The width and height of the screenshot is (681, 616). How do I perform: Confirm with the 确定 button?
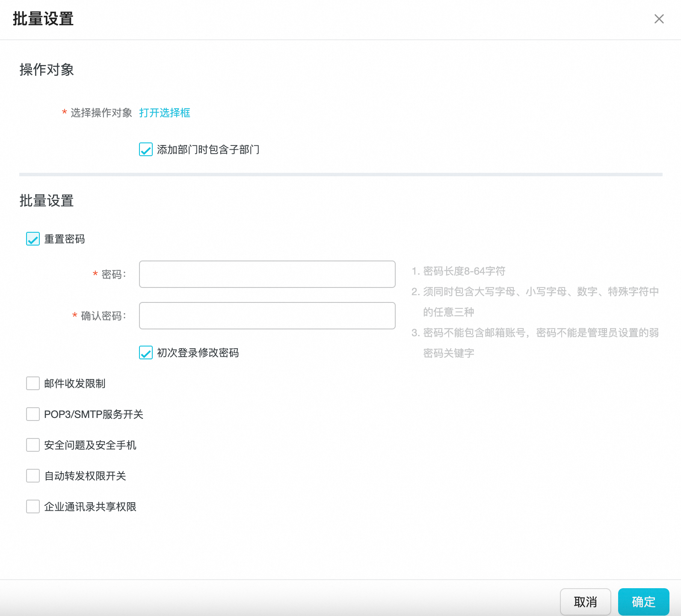click(644, 602)
